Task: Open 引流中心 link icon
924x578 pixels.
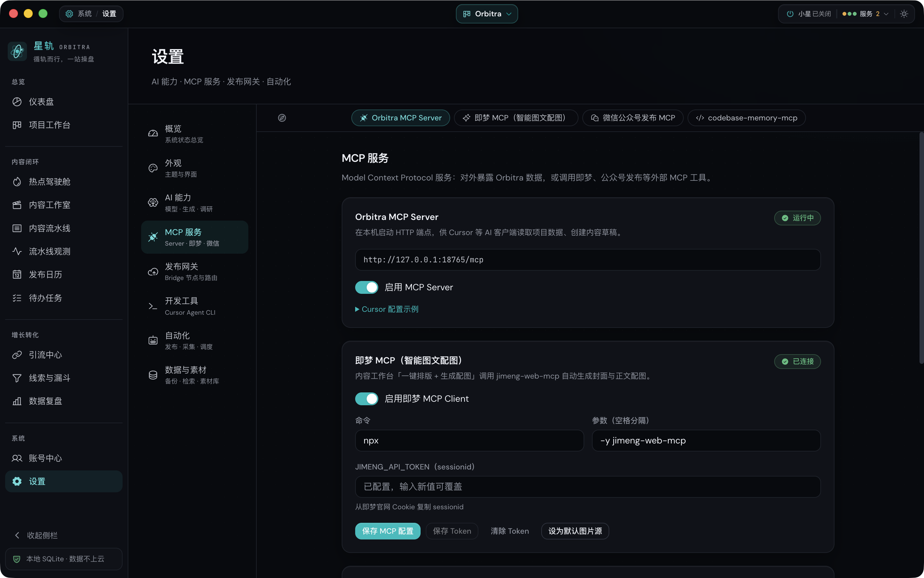Action: (17, 355)
